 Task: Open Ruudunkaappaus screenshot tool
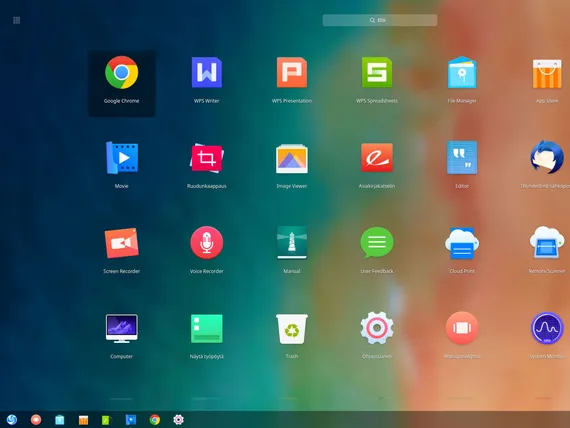click(x=206, y=158)
